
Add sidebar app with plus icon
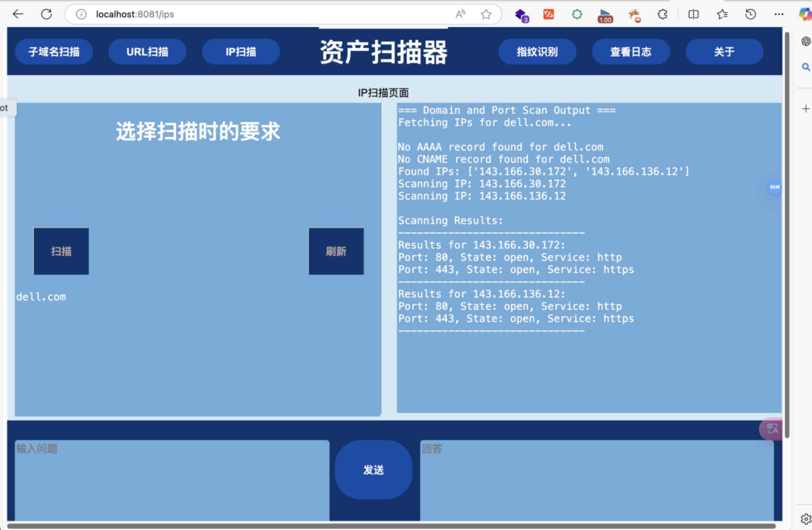[x=806, y=109]
